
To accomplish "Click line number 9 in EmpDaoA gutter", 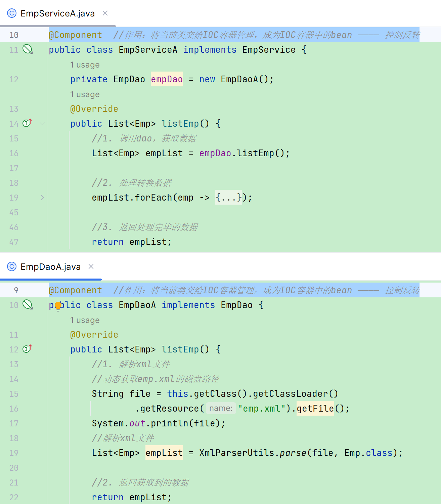I will tap(16, 290).
